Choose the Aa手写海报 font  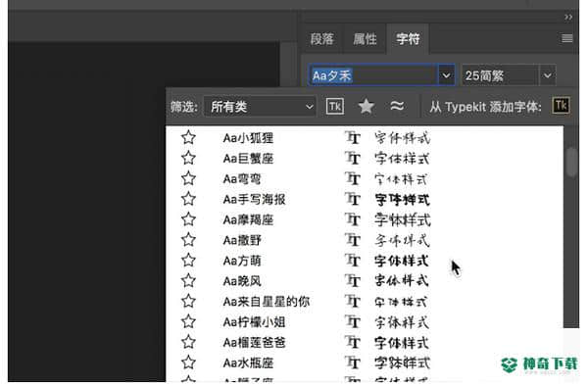tap(254, 200)
